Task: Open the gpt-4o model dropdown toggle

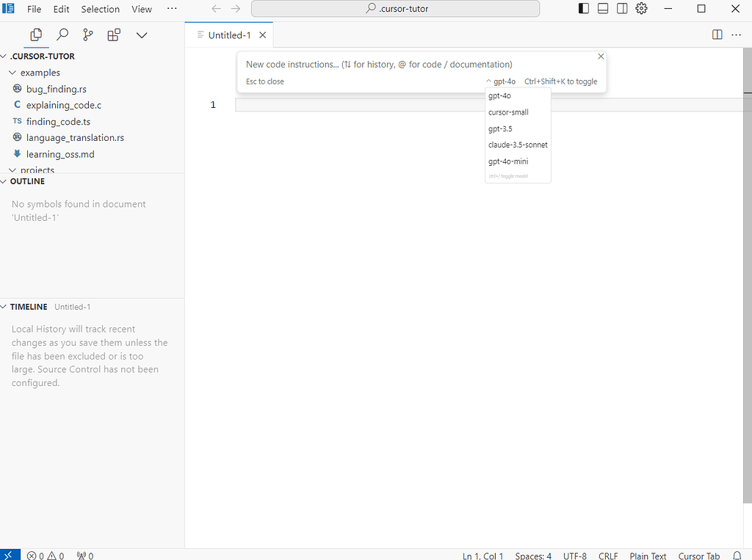Action: pyautogui.click(x=501, y=81)
